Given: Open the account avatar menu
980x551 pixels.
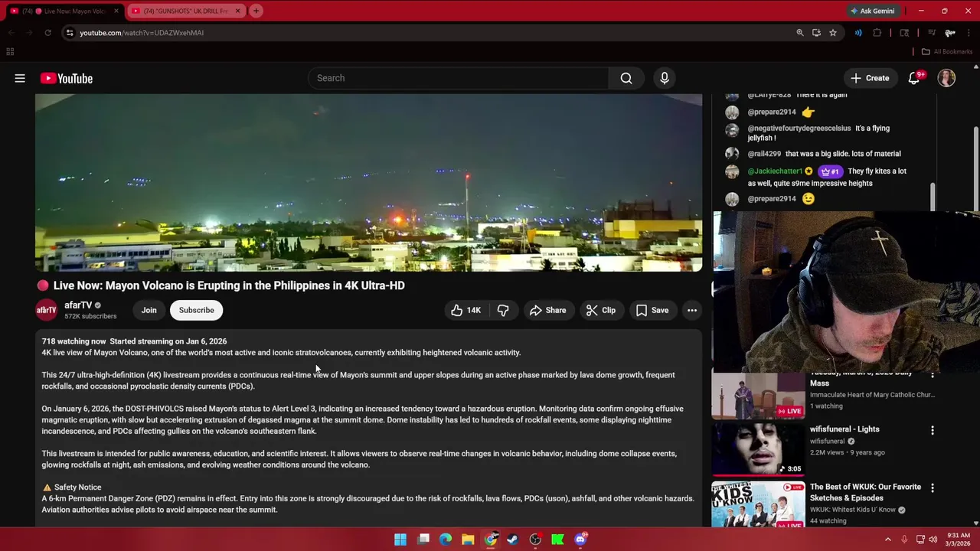Looking at the screenshot, I should [946, 78].
